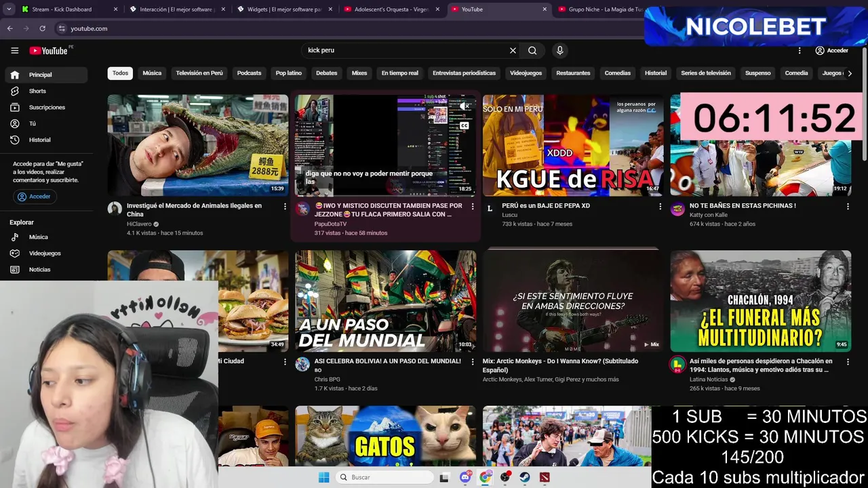The height and width of the screenshot is (488, 868).
Task: Switch to Adolescent's Orquesta browser tab
Action: [x=393, y=9]
